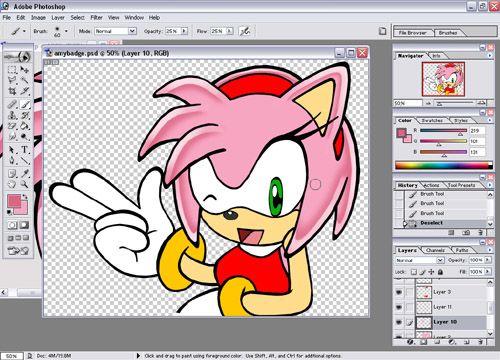This screenshot has height=360, width=500.
Task: Open the Brushes palette tab
Action: [x=448, y=33]
